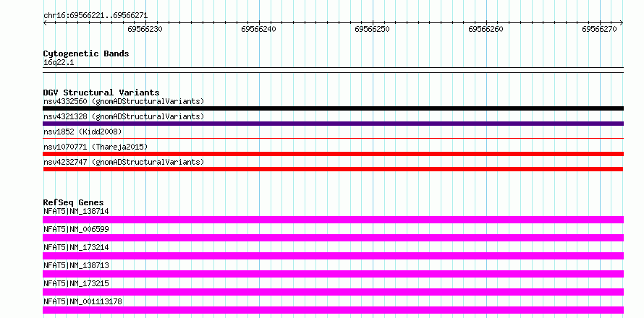
Task: Click ruler position label 69566230
Action: pyautogui.click(x=145, y=29)
